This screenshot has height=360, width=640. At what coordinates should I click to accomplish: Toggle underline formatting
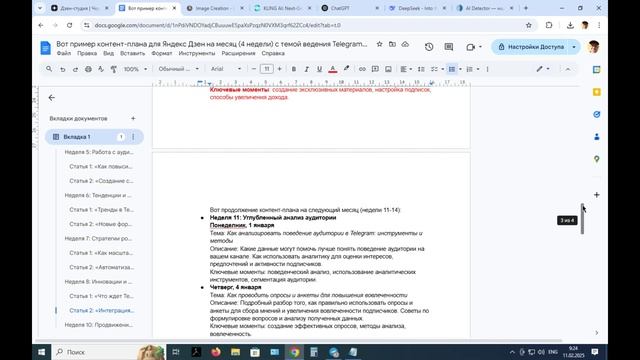(320, 69)
